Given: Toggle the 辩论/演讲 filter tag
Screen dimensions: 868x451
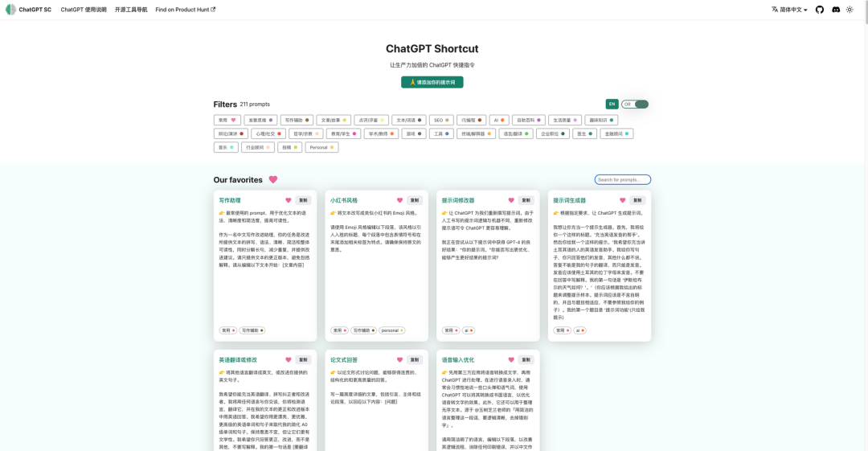Looking at the screenshot, I should (231, 133).
